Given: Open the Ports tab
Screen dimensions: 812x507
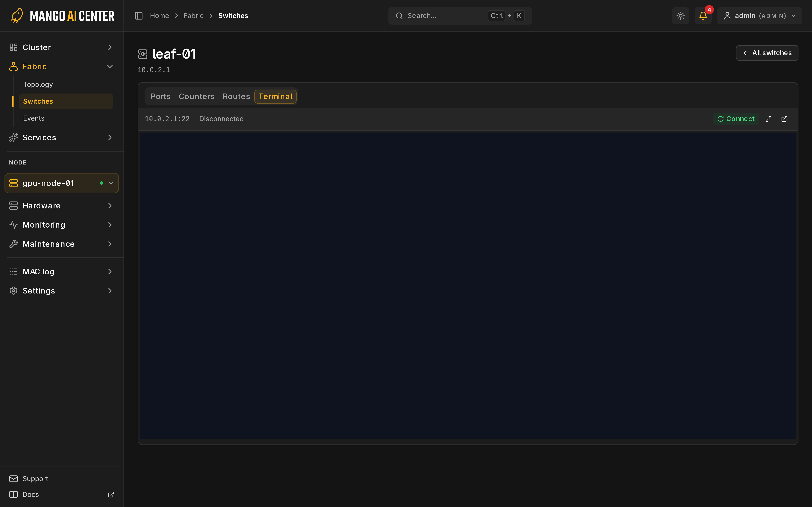Looking at the screenshot, I should click(160, 97).
